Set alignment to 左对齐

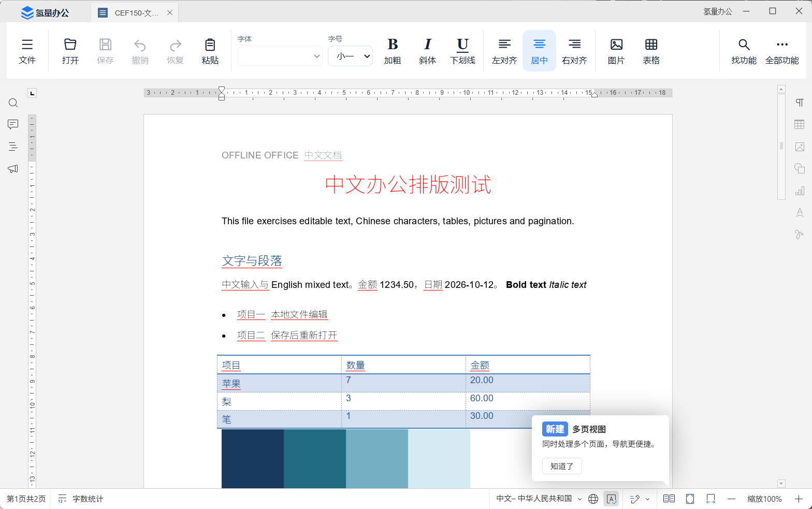click(x=504, y=51)
